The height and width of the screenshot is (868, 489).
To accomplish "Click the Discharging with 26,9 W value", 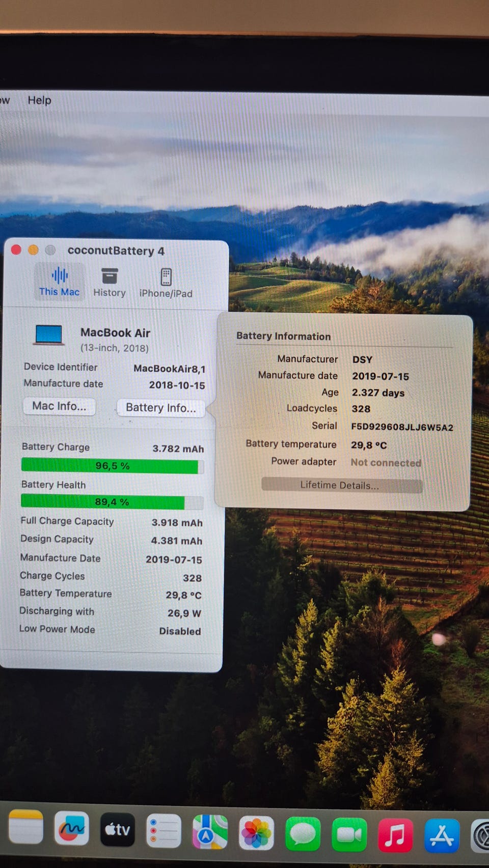I will tap(184, 613).
